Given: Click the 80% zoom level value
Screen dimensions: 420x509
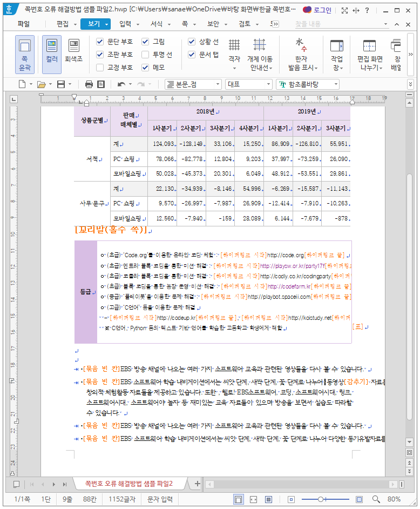Looking at the screenshot, I should point(394,499).
